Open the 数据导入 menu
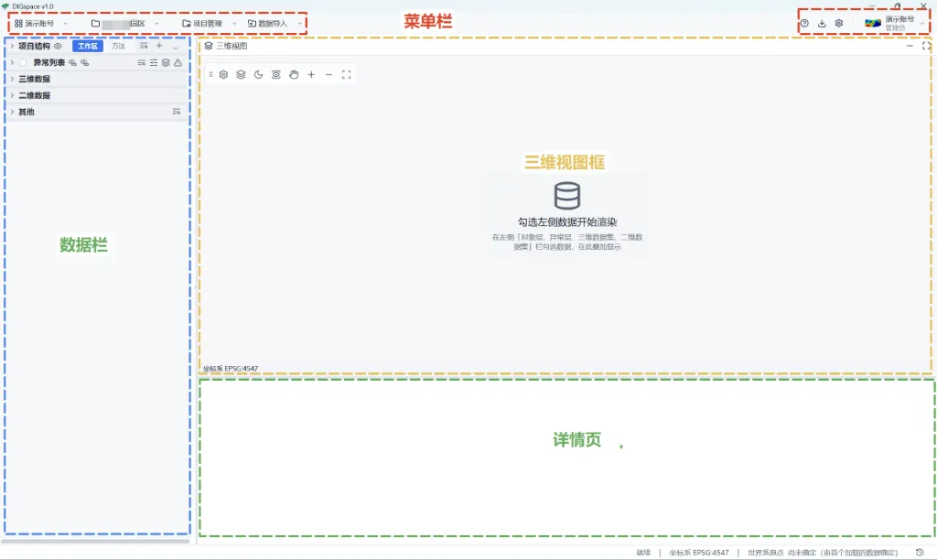The width and height of the screenshot is (937, 560). point(275,23)
